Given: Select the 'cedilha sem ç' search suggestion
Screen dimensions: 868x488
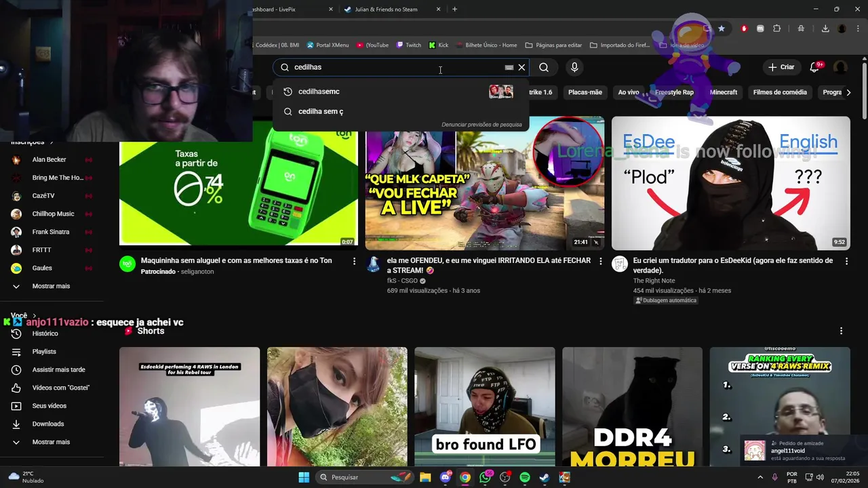Looking at the screenshot, I should point(400,111).
